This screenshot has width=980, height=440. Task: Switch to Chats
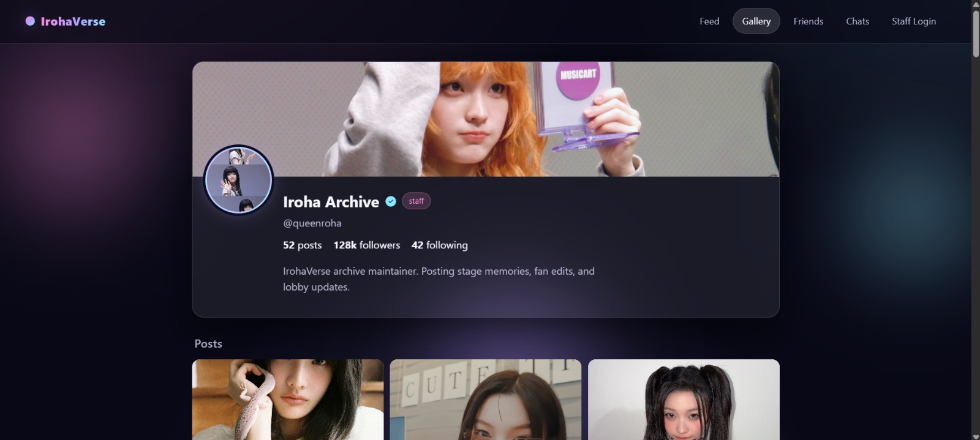coord(858,21)
